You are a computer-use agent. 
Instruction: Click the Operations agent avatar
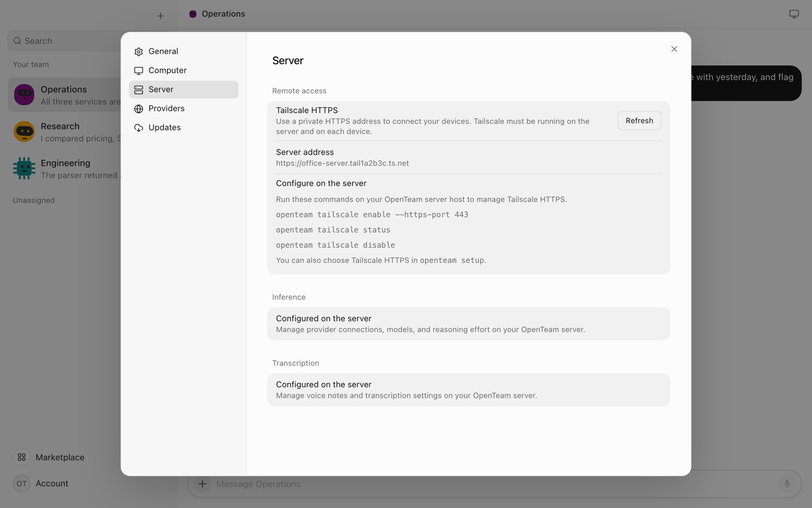click(24, 95)
